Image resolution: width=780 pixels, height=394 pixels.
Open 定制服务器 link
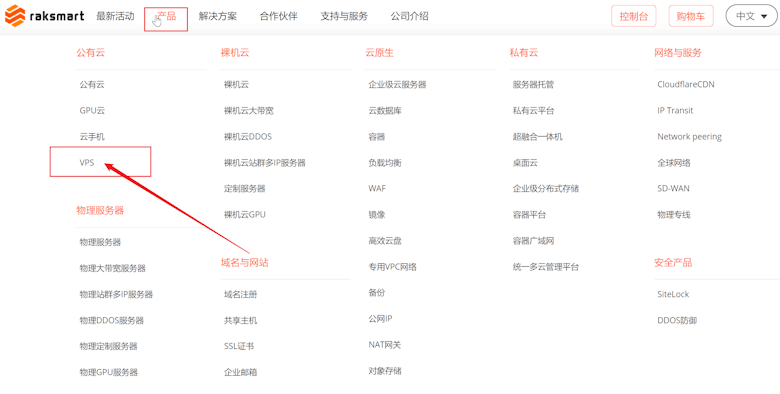(x=244, y=189)
